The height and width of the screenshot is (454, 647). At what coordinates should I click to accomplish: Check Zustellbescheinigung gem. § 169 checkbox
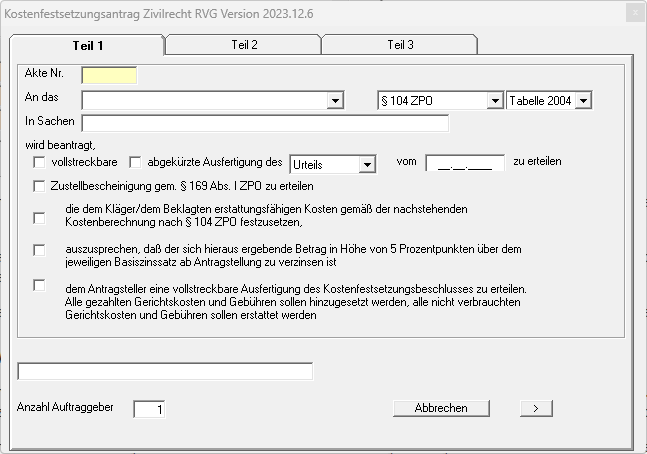[x=39, y=186]
